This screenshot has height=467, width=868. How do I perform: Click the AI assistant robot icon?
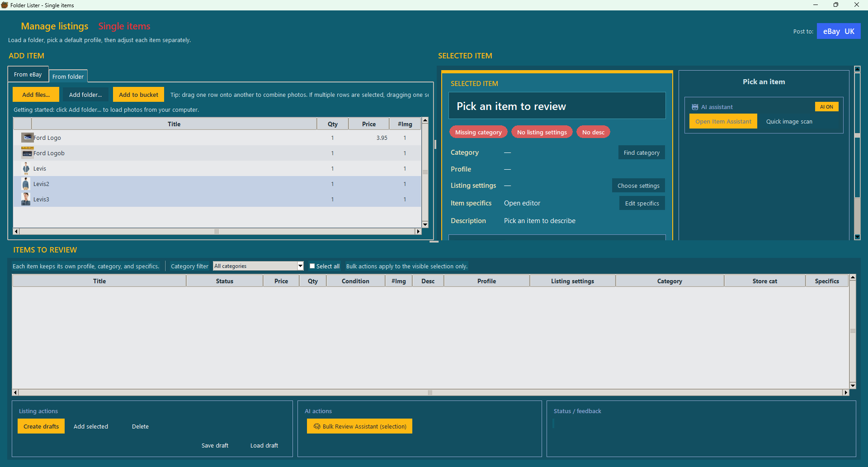click(x=695, y=107)
